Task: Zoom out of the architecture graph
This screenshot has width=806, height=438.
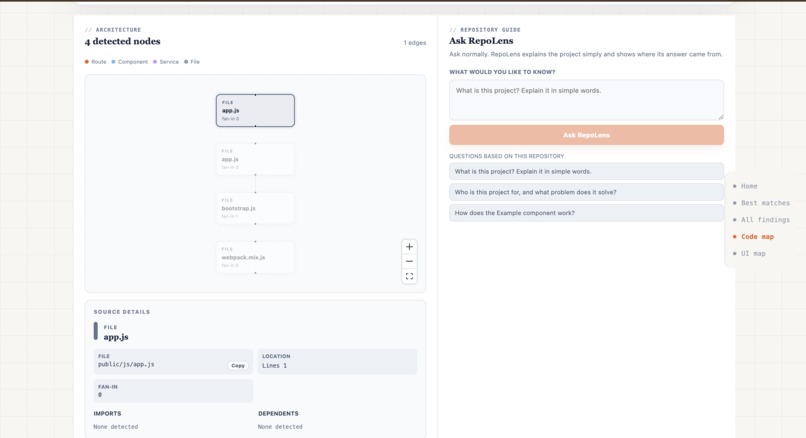Action: pos(409,261)
